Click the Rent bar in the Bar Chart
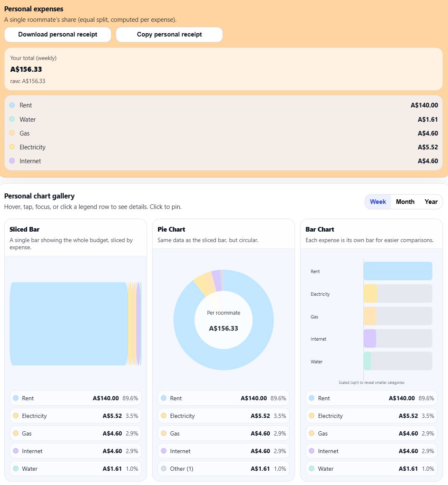 pyautogui.click(x=397, y=271)
